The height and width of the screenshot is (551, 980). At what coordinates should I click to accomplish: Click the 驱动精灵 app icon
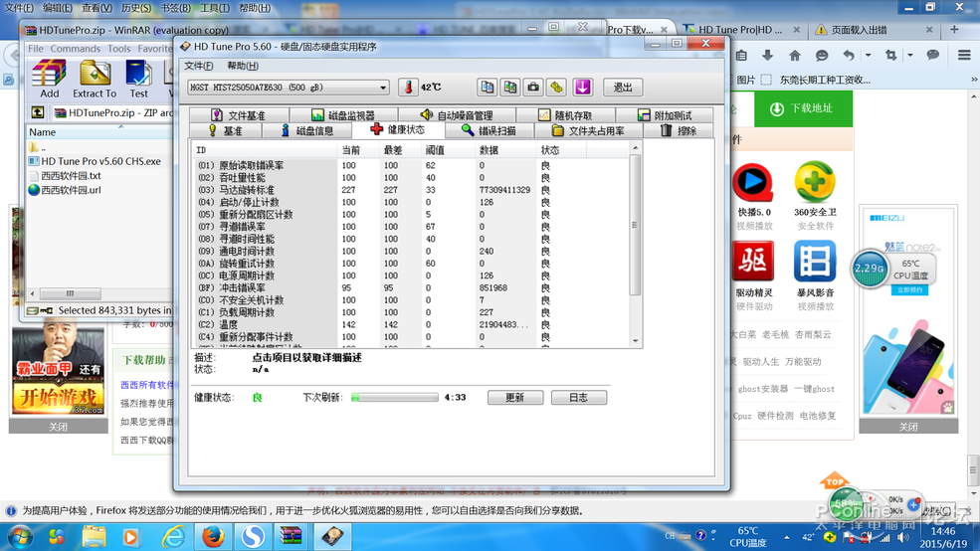tap(753, 262)
